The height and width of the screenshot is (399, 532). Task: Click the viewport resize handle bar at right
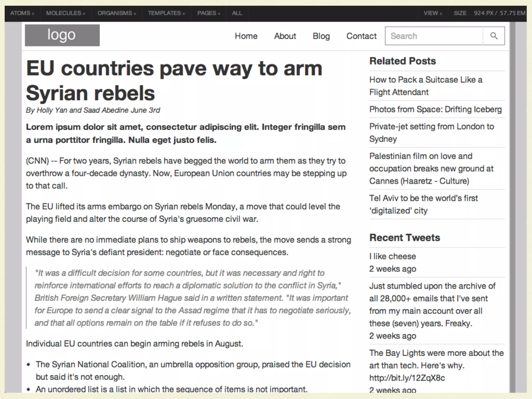click(512, 208)
